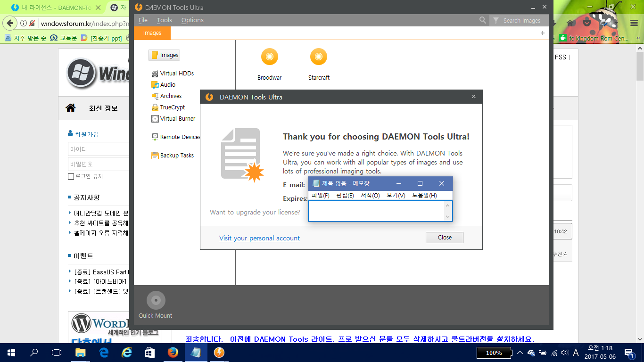Screen dimensions: 644x362
Task: Open Virtual Burner in sidebar
Action: [x=173, y=119]
